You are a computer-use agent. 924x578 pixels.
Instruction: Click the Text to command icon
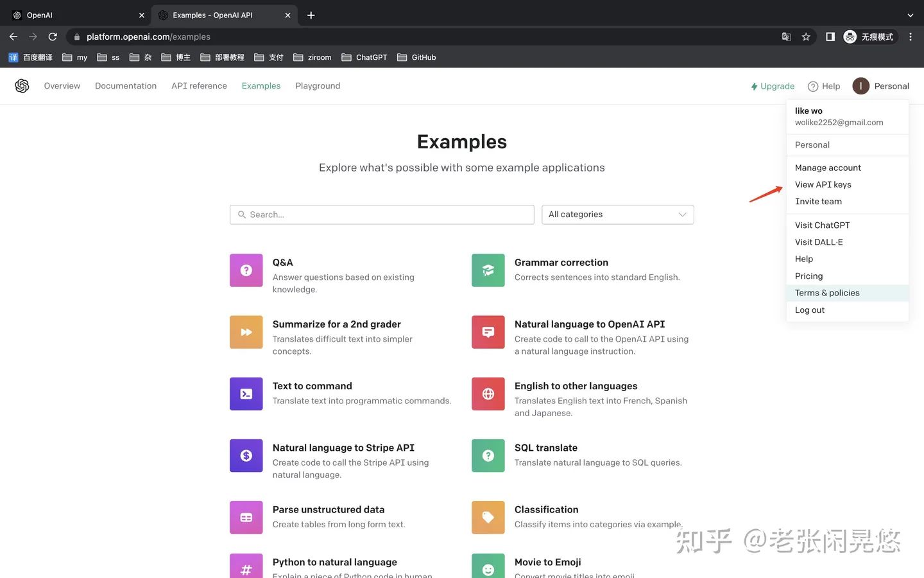pos(246,393)
